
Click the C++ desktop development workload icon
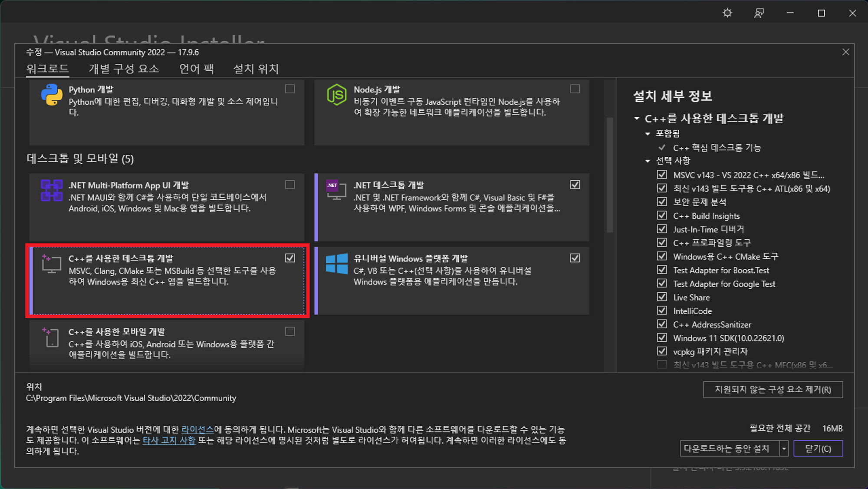[x=51, y=264]
